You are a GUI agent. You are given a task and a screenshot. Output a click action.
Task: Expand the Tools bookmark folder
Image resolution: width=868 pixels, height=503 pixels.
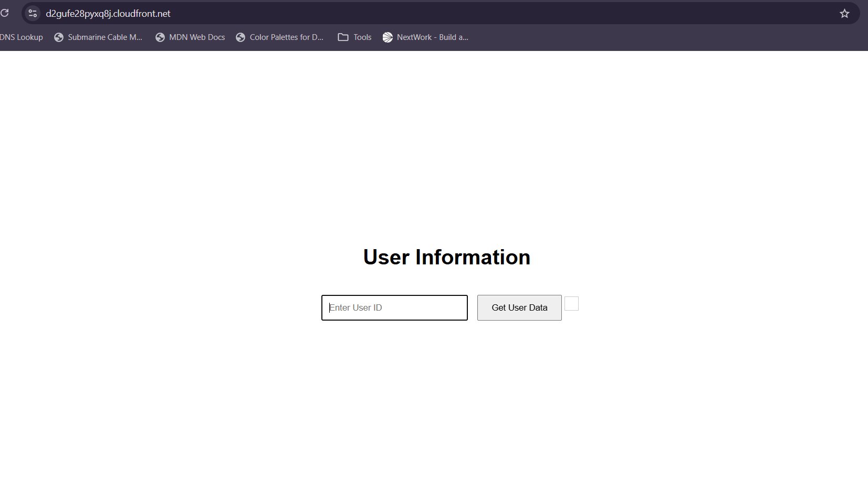coord(355,37)
